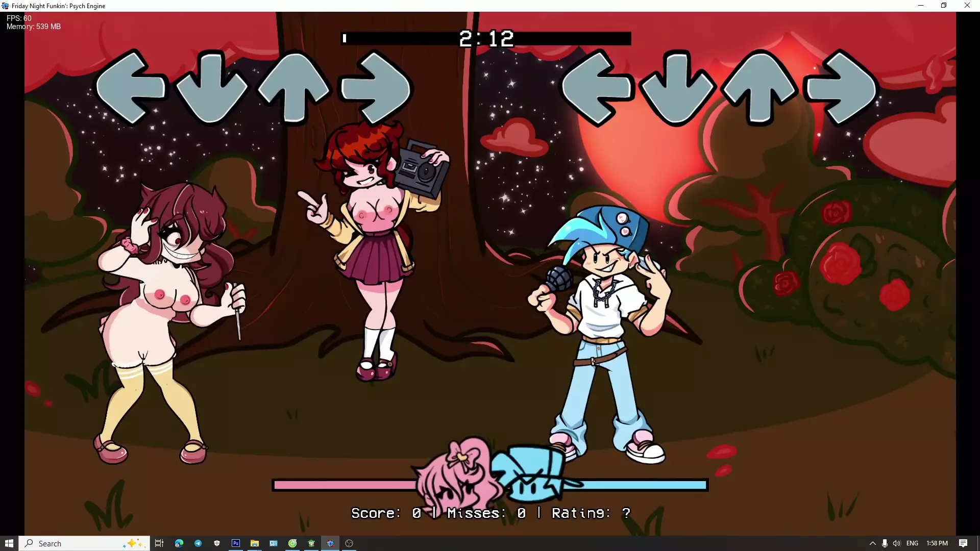Click the opponent's up arrow receptor
The height and width of the screenshot is (551, 980).
[x=293, y=88]
